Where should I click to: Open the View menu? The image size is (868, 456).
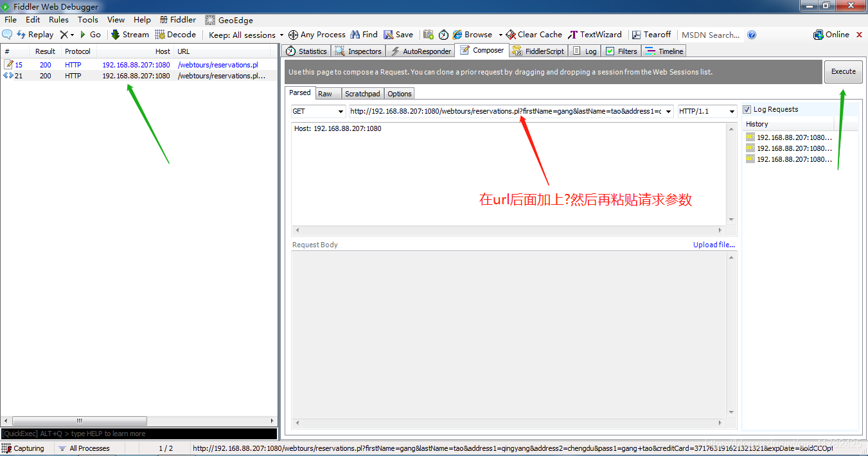pyautogui.click(x=116, y=20)
